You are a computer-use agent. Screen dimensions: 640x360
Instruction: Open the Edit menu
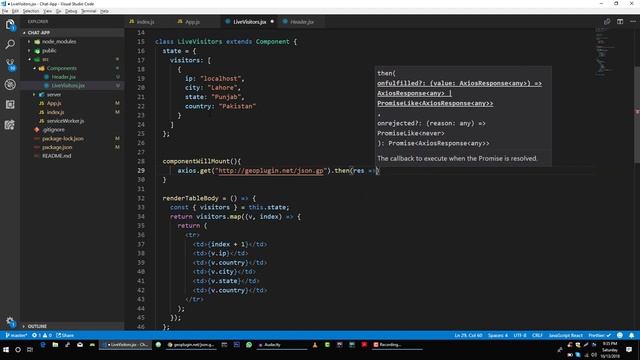15,11
